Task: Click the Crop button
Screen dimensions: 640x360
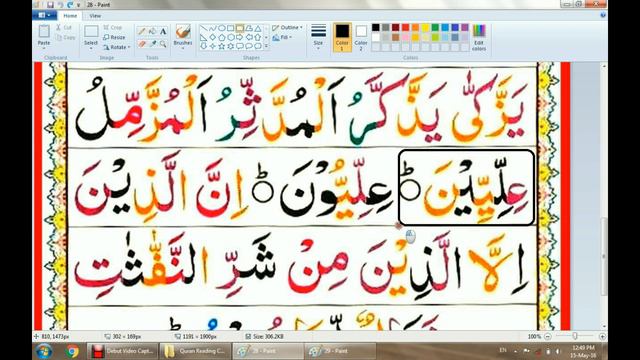Action: point(113,27)
